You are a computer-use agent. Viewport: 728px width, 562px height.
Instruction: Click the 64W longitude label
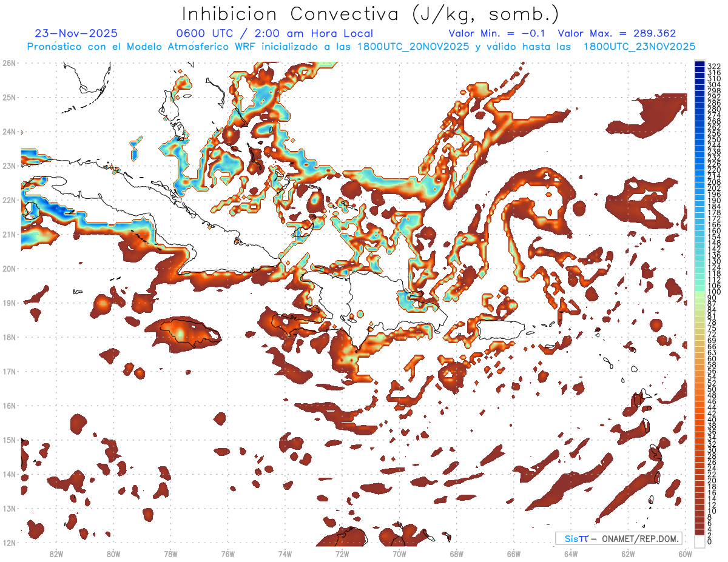click(x=571, y=554)
